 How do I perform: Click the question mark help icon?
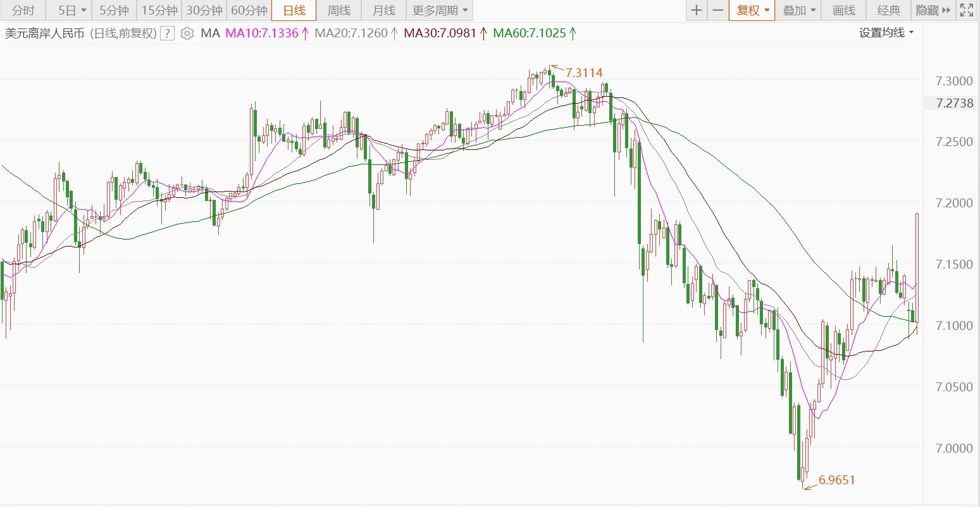167,34
